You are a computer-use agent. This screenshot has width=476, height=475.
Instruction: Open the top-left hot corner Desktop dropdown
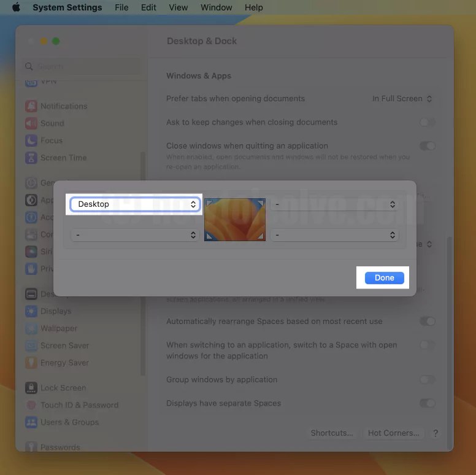point(135,204)
